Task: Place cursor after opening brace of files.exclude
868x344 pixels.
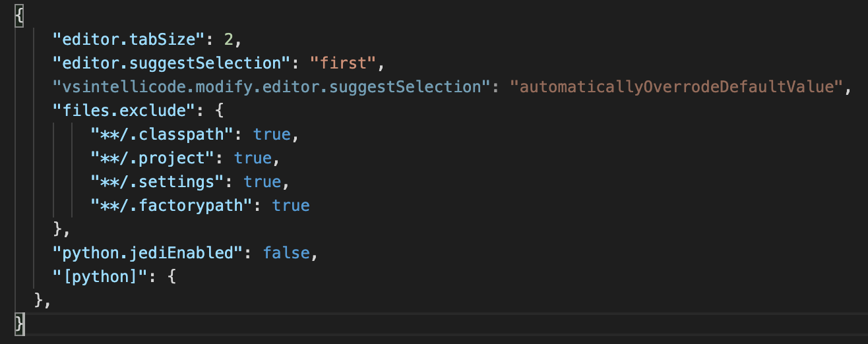Action: [220, 111]
